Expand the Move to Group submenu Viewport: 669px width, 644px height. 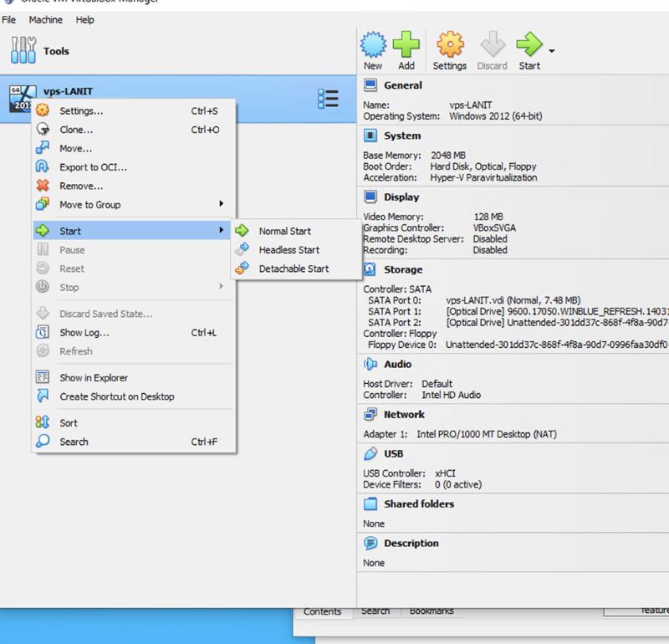pyautogui.click(x=134, y=205)
